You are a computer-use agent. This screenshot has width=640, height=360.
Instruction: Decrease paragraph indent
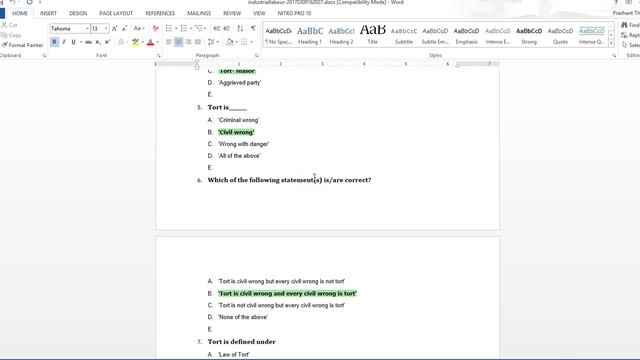tap(217, 29)
